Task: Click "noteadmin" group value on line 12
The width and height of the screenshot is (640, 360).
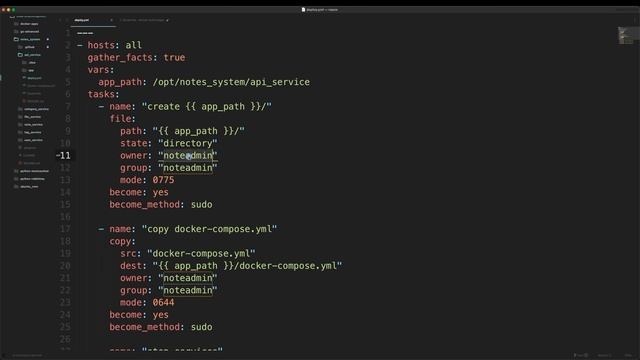Action: tap(188, 168)
